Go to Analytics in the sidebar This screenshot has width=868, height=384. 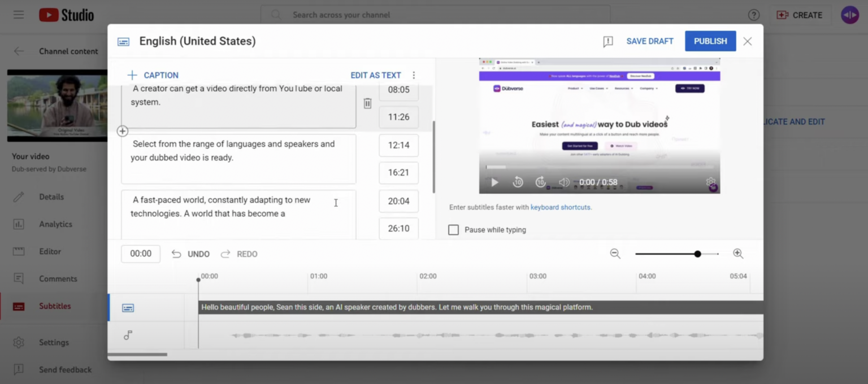56,224
